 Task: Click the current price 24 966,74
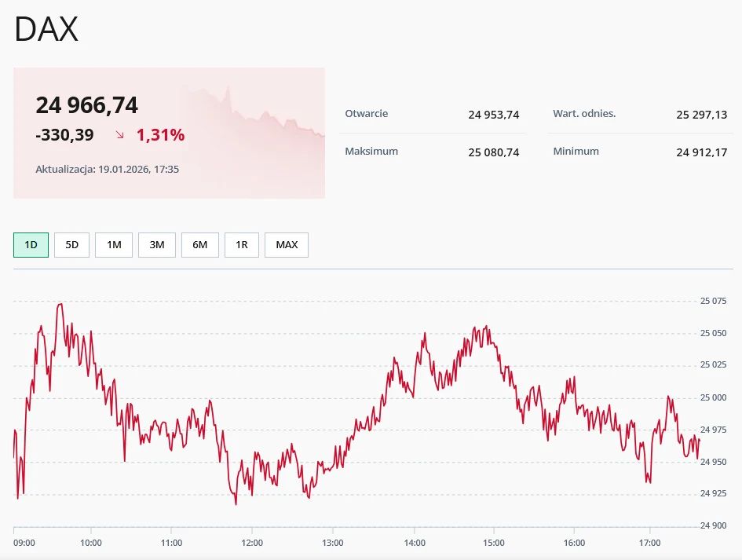[87, 104]
